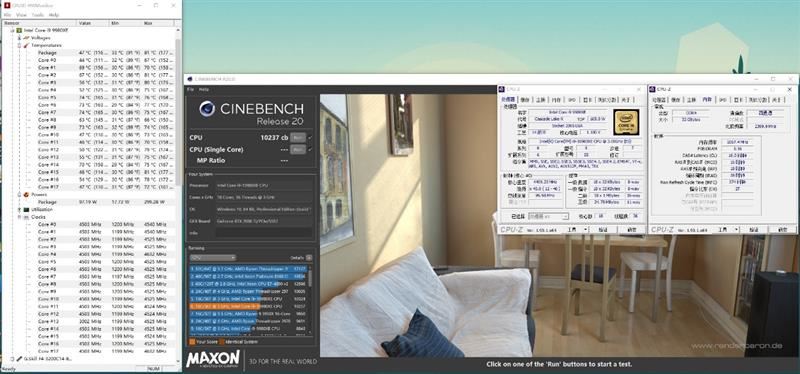
Task: Click the Powers icon in HWMonitor tree
Action: coord(26,194)
